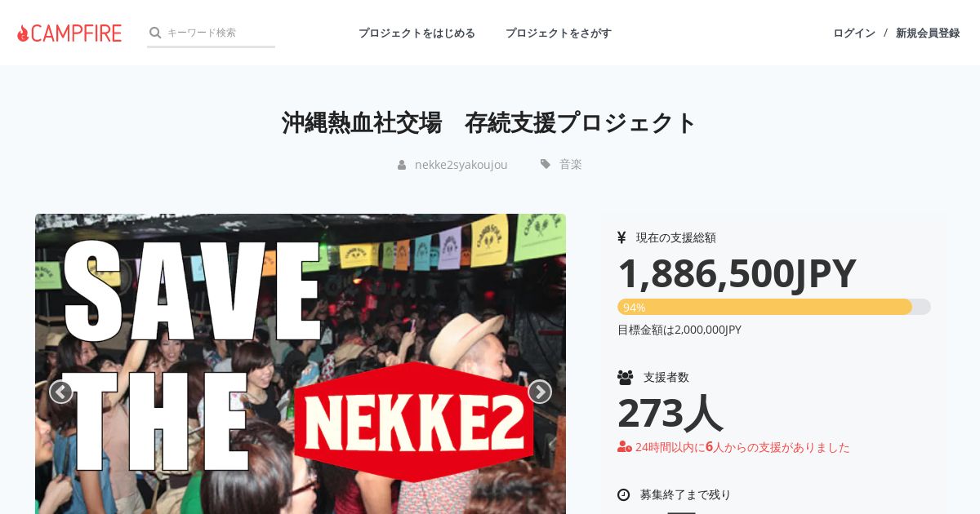Click the search magnifier icon
The image size is (980, 514).
tap(155, 33)
